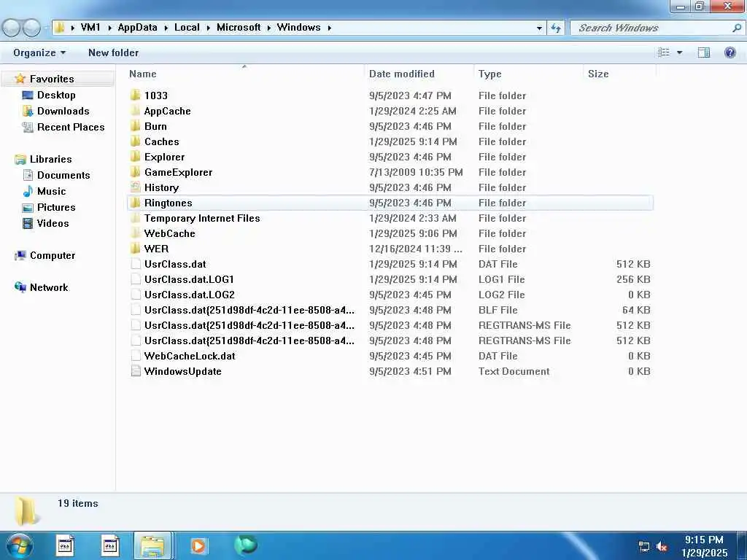
Task: Show the preview pane icon
Action: 704,52
